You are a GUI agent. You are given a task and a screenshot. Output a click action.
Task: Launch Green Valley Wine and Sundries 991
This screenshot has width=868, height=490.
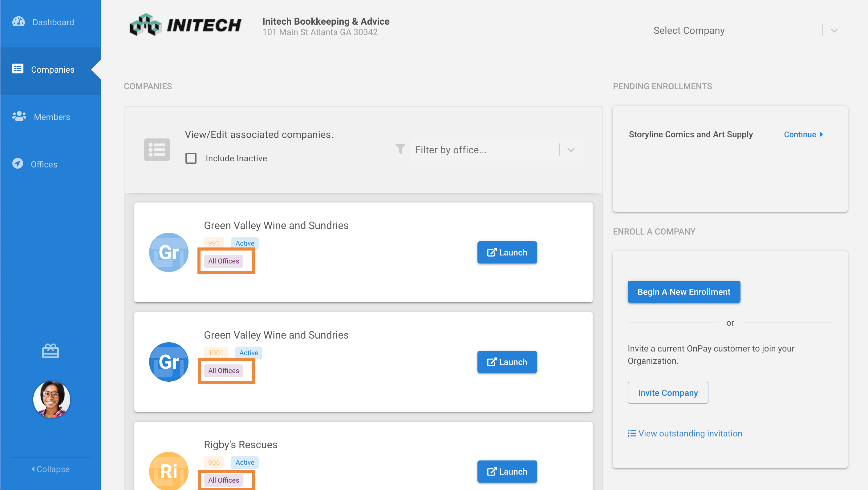(507, 252)
